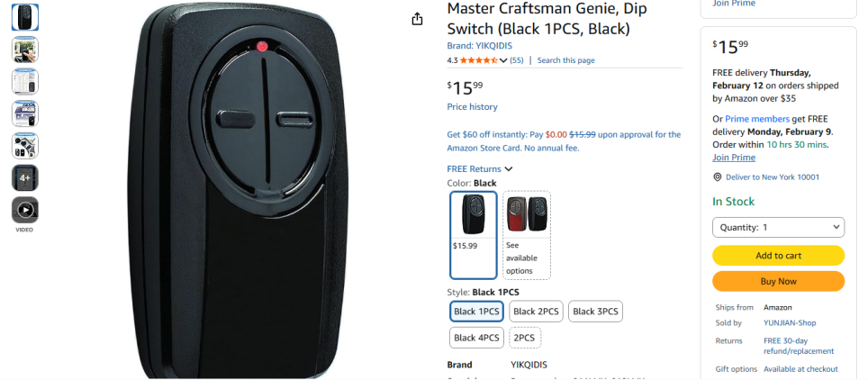Open the 55 customer reviews link

click(517, 60)
